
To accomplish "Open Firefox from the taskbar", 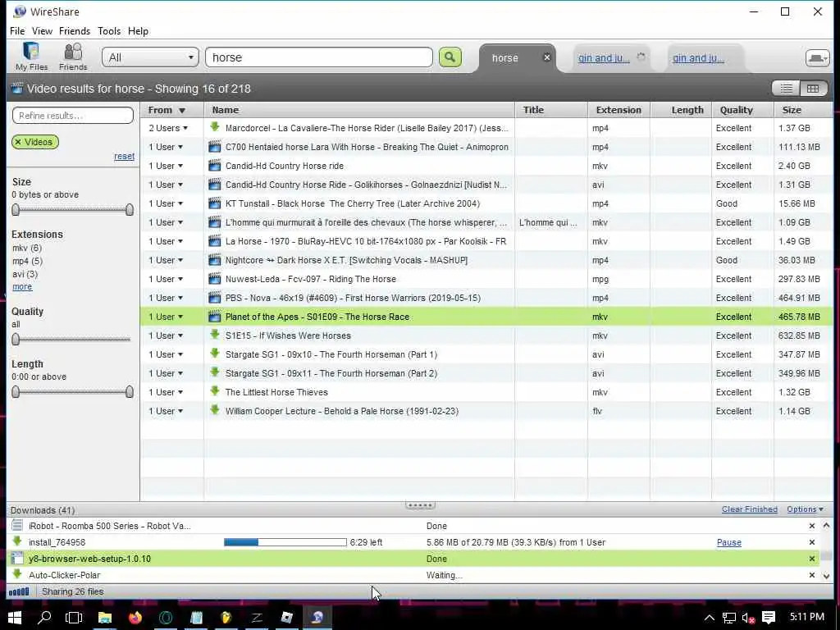I will point(135,617).
